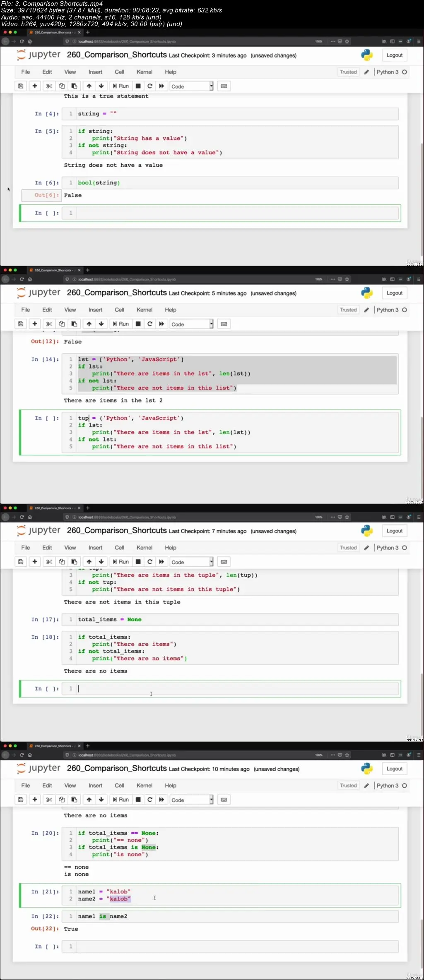
Task: Cut cell in the 7-minutes-ago checkpoint frame
Action: pos(49,562)
